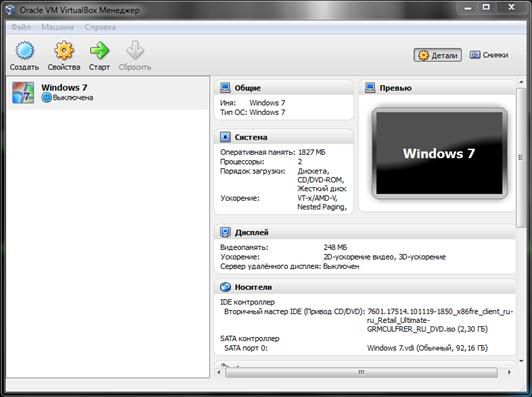532x397 pixels.
Task: Close the VirtualBox Manager window
Action: 511,7
